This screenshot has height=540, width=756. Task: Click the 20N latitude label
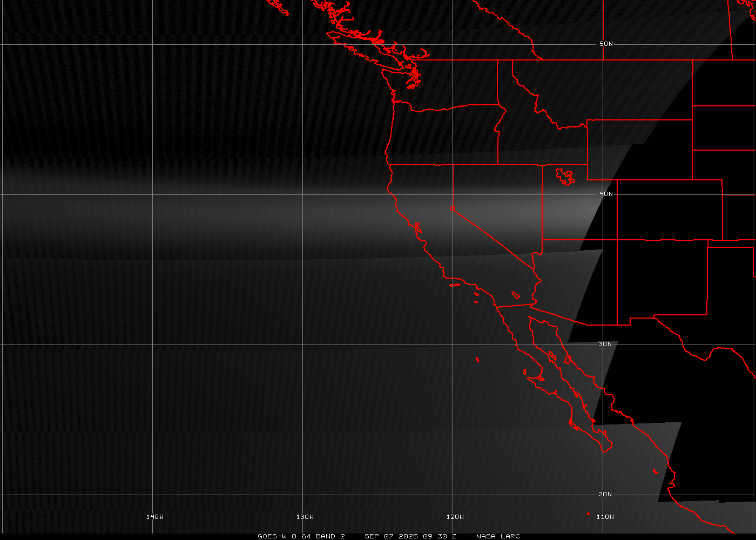tap(605, 494)
